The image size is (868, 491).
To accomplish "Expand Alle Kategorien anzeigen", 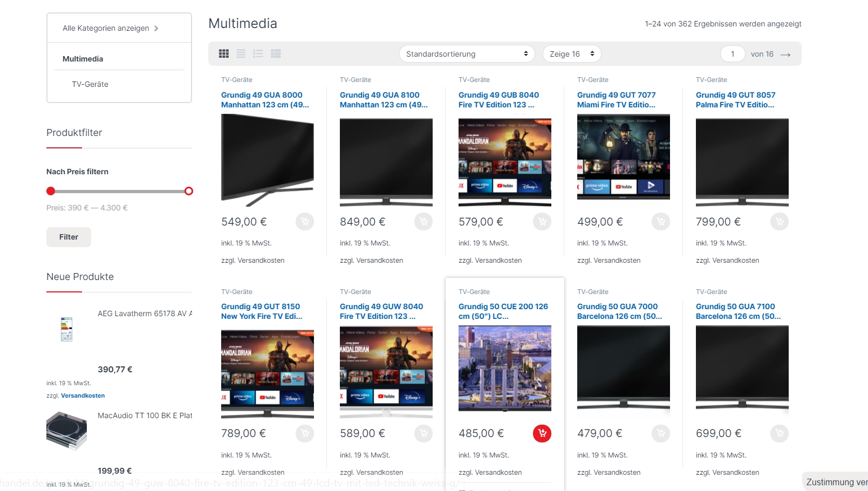I will (x=111, y=28).
